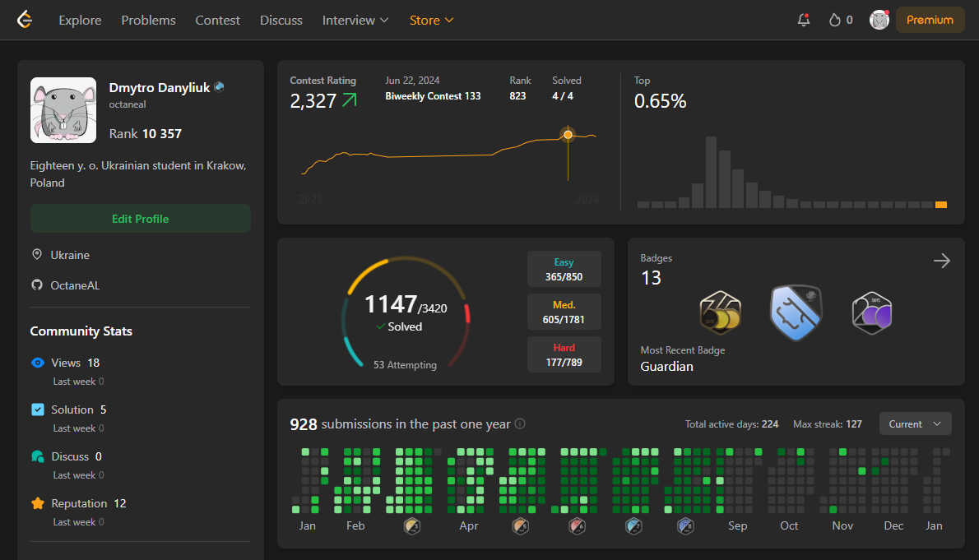The width and height of the screenshot is (979, 560).
Task: Click the March monthly badge in heatmap
Action: (x=412, y=526)
